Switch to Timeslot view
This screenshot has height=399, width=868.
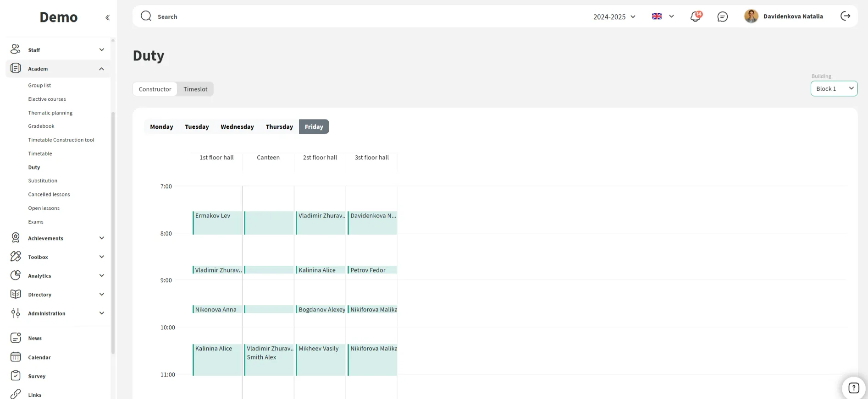point(195,89)
